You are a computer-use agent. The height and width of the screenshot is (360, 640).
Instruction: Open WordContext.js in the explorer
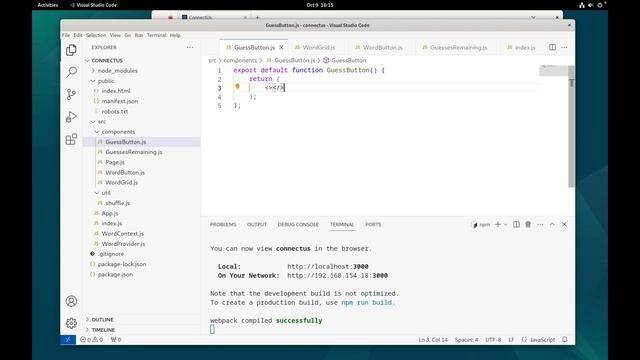click(122, 233)
